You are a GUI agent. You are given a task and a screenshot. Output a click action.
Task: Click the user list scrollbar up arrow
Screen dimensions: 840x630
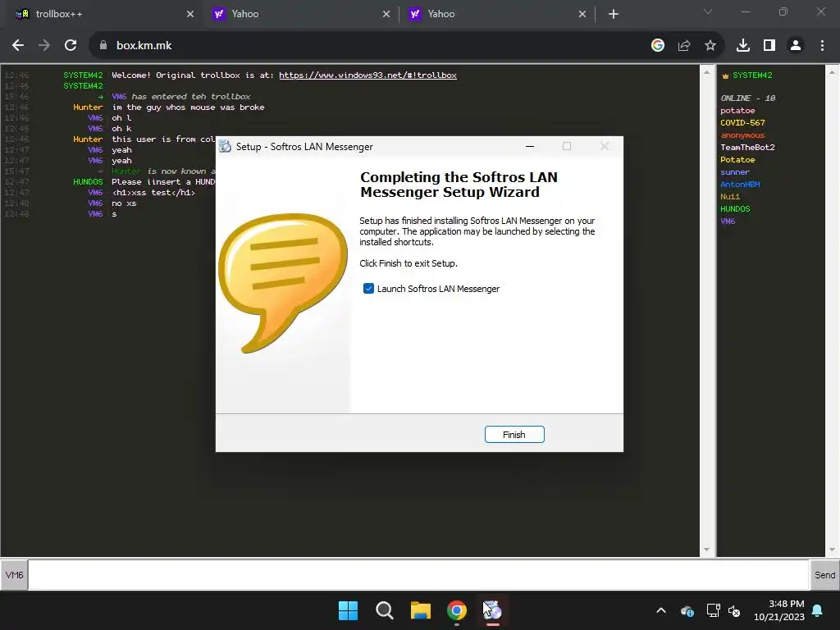pos(833,72)
